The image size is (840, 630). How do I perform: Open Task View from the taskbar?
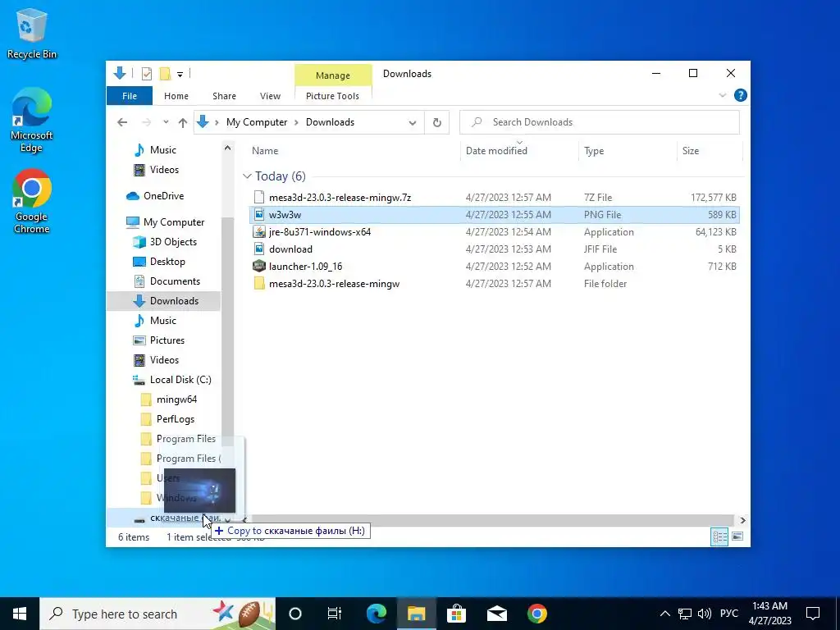[335, 614]
